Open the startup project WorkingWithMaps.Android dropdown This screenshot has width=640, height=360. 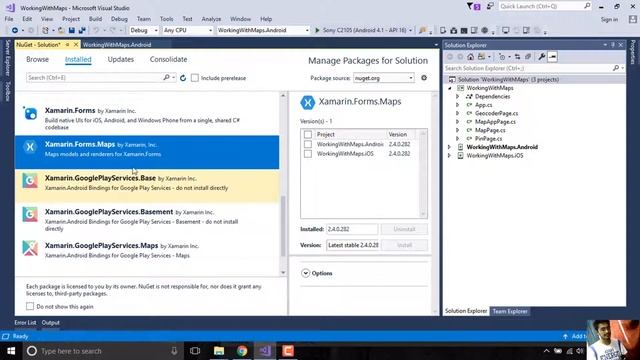263,30
